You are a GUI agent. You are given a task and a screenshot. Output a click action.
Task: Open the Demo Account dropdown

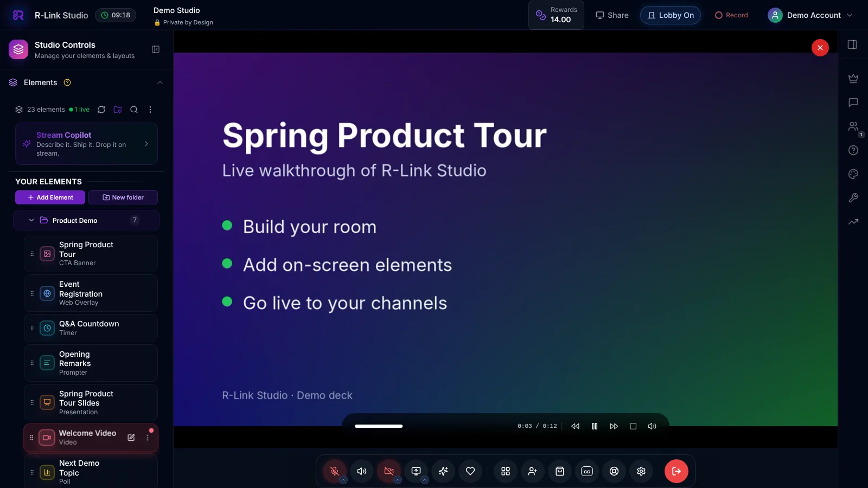[x=810, y=15]
